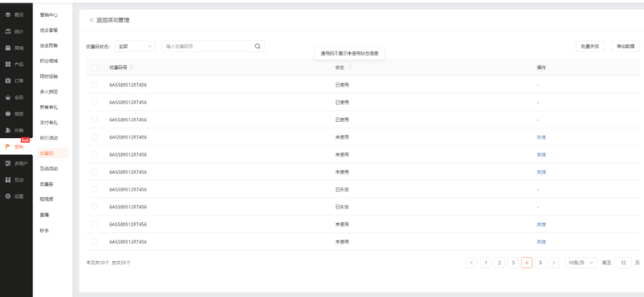Click the sort arrows next to 优惠码号
The image size is (644, 297).
click(x=132, y=67)
